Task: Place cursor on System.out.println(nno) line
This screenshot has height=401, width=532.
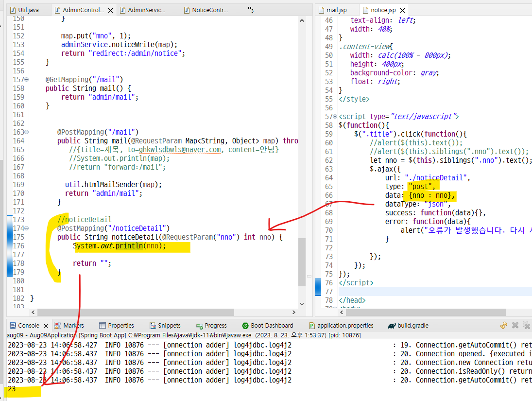Action: (119, 246)
